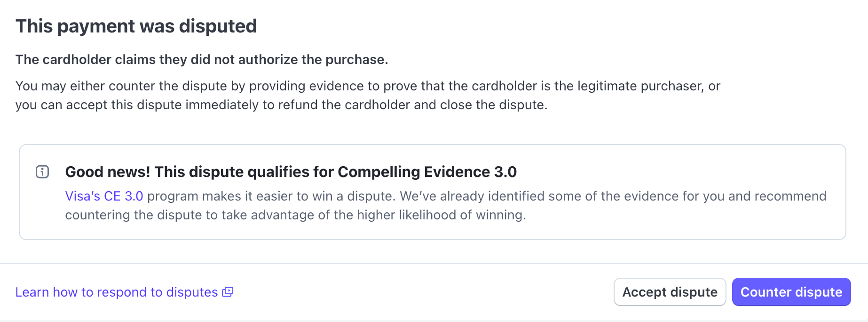Click the "Good news!" text in the banner
868x322 pixels.
[x=108, y=172]
